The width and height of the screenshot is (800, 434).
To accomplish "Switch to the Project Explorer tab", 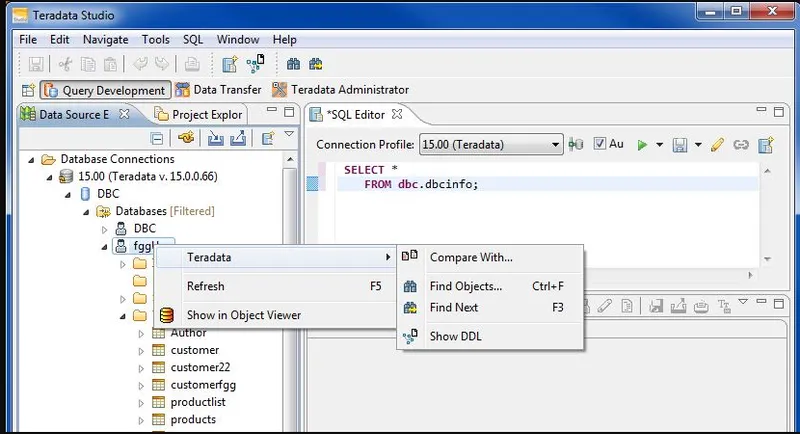I will 198,115.
